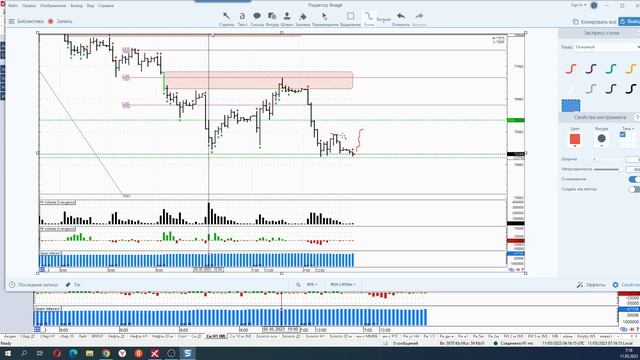Adjust the Непрозрачность opacity slider
Screen dimensions: 640x360
point(609,169)
